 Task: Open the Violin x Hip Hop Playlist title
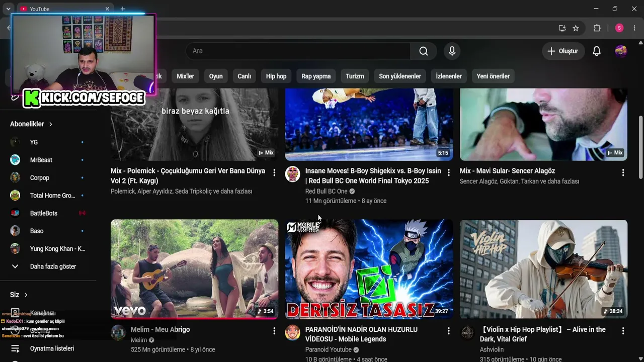(x=543, y=334)
